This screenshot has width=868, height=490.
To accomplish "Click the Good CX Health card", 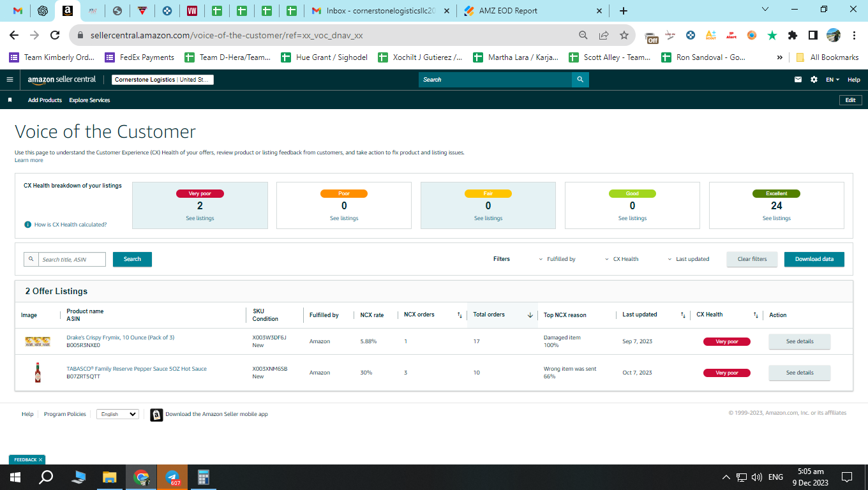I will (632, 205).
